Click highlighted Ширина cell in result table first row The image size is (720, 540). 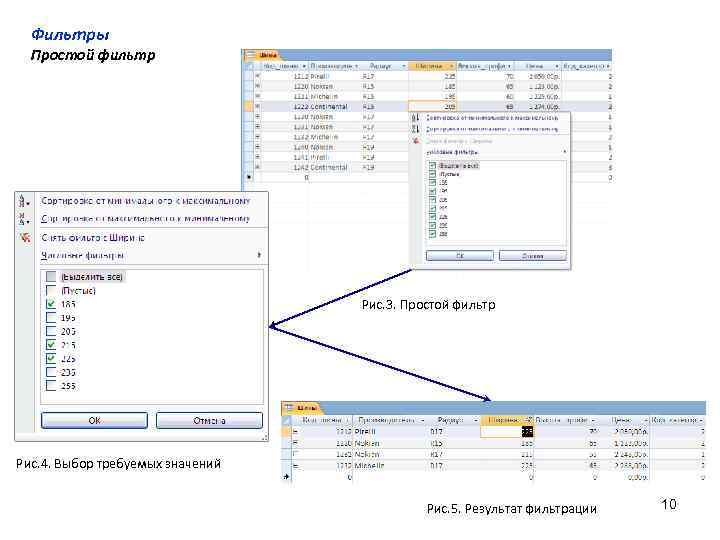point(507,432)
